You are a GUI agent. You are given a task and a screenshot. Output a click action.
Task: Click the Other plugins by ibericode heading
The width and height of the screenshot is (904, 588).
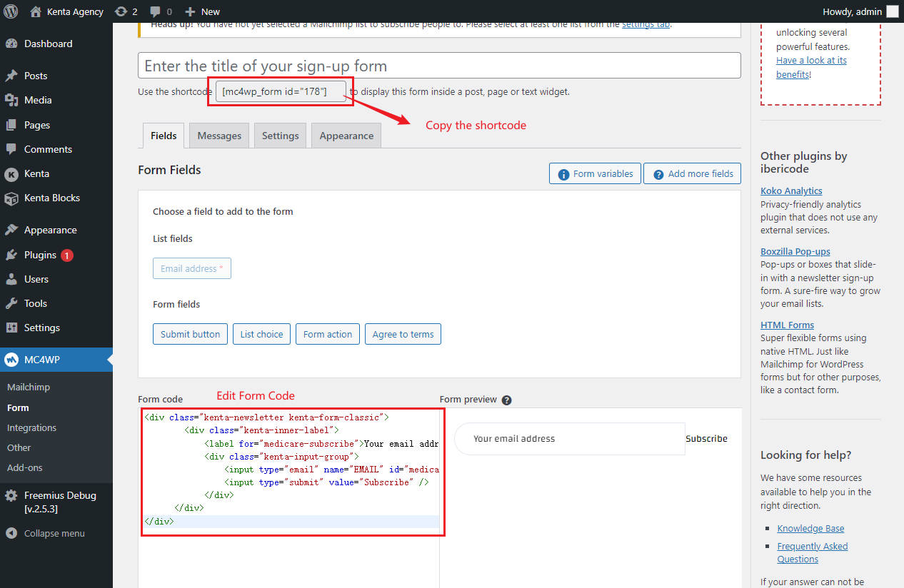804,162
